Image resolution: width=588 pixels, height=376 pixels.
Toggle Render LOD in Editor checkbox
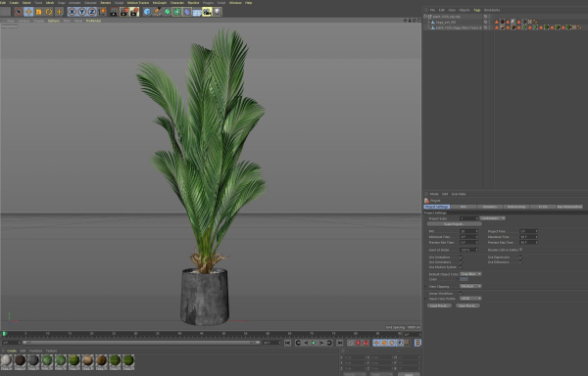[x=521, y=250]
